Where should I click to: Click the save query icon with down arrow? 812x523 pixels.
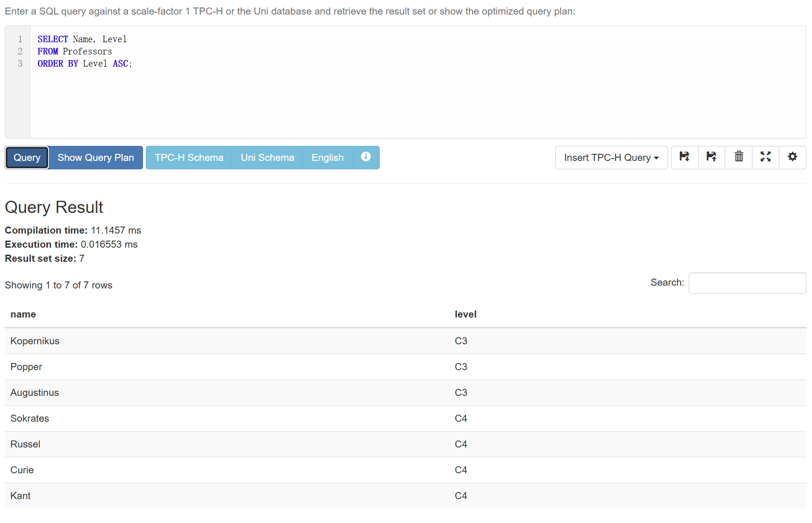[x=684, y=157]
